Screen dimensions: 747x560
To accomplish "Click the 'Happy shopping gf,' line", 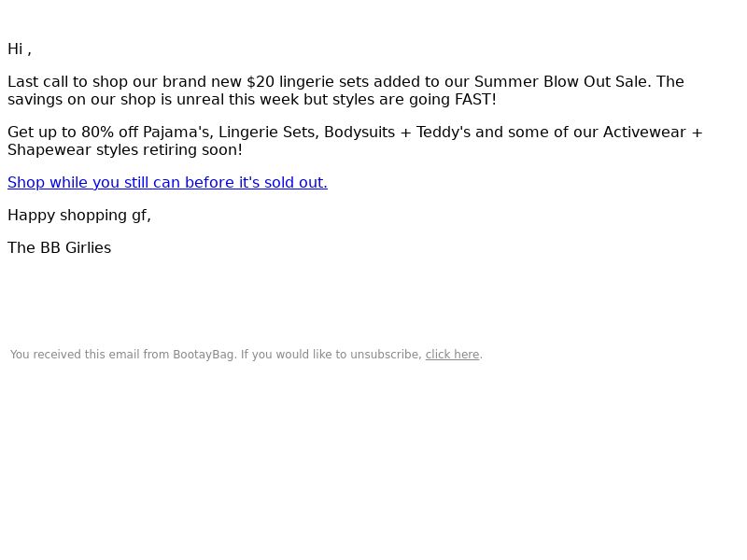I will 79,216.
